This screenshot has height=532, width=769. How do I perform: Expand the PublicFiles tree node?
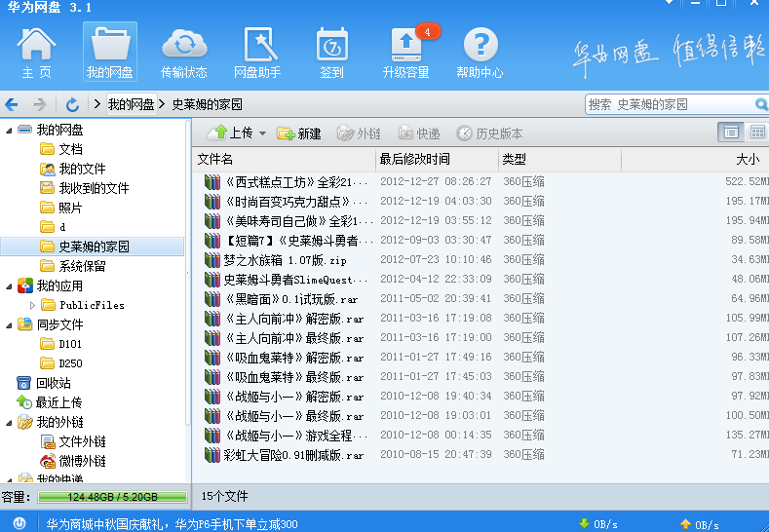tap(32, 306)
